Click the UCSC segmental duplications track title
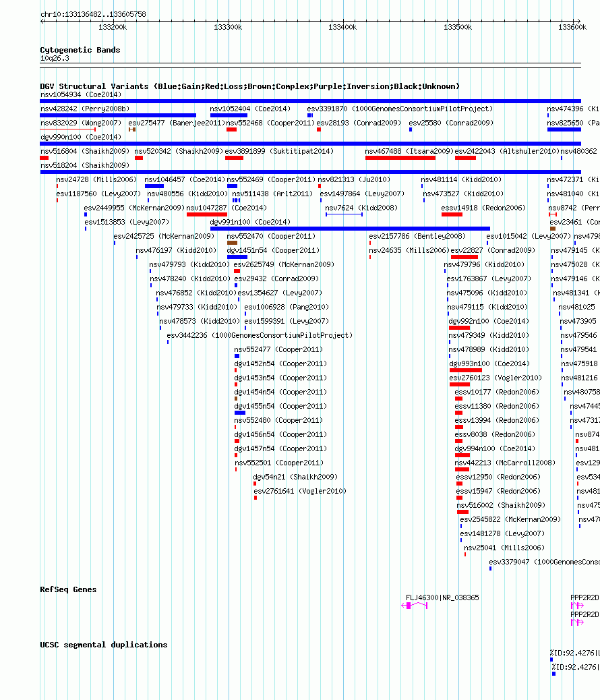This screenshot has height=700, width=600. pyautogui.click(x=104, y=645)
